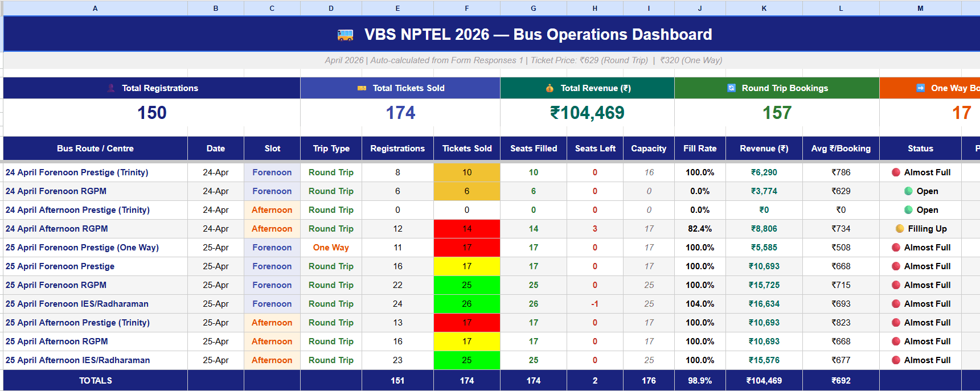980x391 pixels.
Task: Click red status dot in 25 April Afternoon IES/Radharaman row
Action: coord(896,360)
